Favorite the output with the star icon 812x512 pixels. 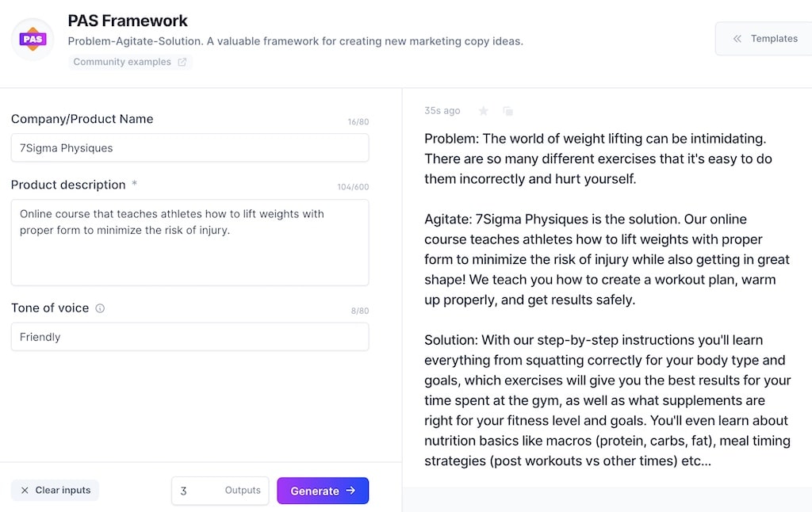point(483,111)
